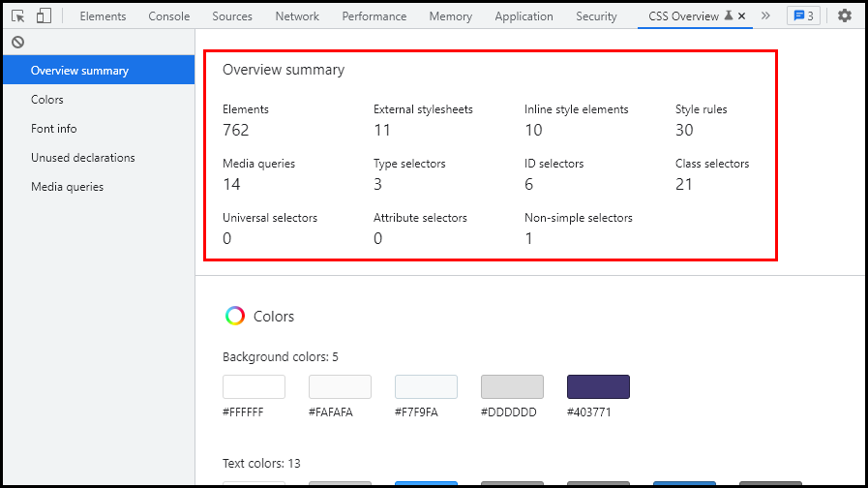
Task: Go to the Performance tab
Action: click(374, 16)
